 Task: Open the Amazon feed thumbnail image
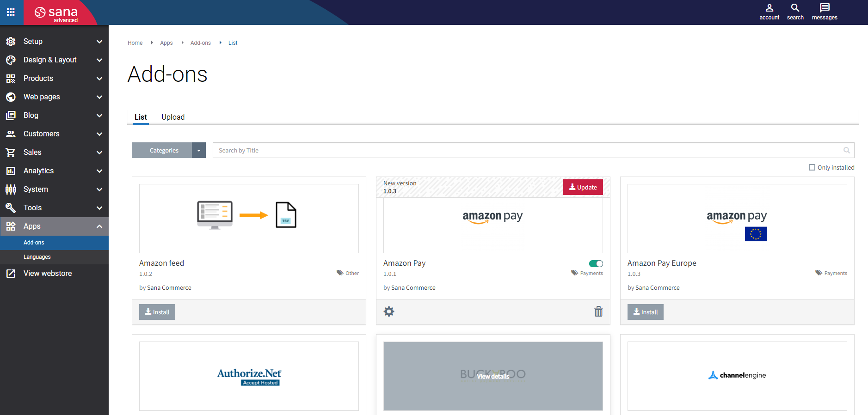click(249, 219)
